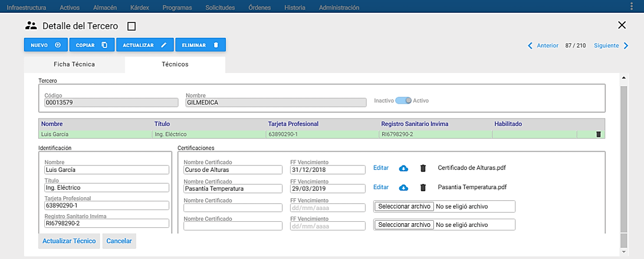Click the Anterior link
Image resolution: width=644 pixels, height=259 pixels.
pos(547,45)
